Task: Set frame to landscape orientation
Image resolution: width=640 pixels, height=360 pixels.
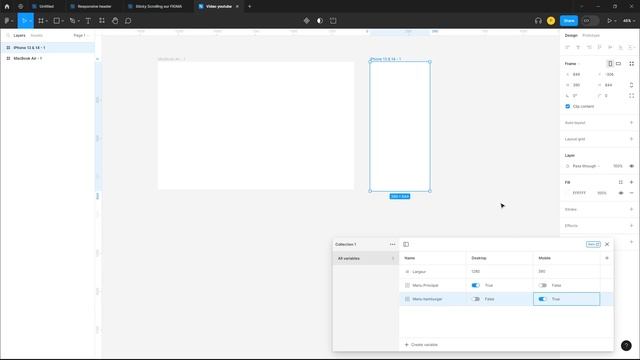Action: [x=618, y=64]
